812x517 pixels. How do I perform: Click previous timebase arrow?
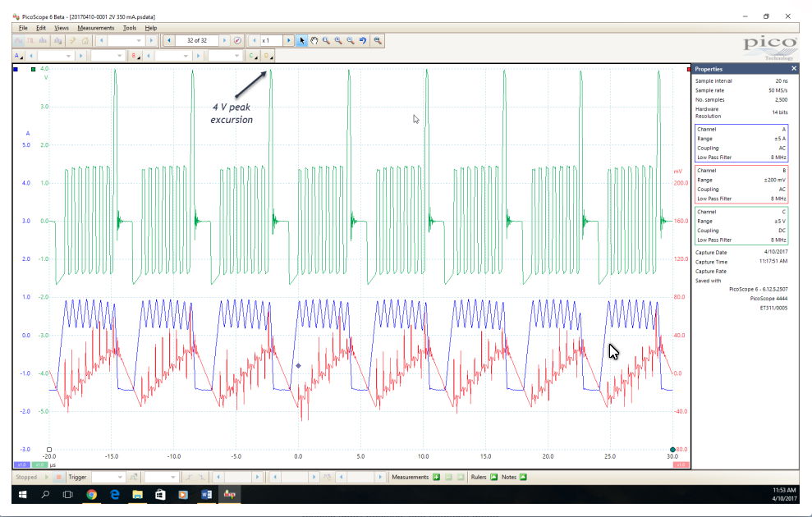click(x=102, y=40)
